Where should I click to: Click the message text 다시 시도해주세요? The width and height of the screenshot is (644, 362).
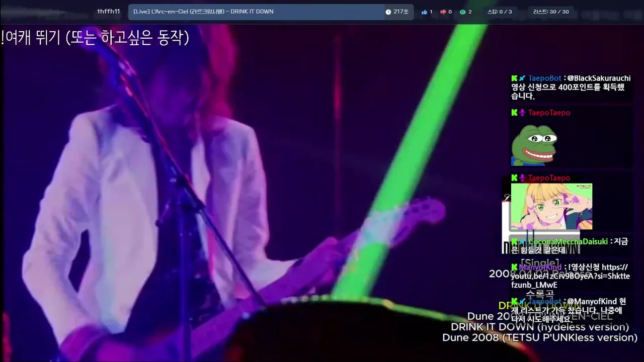pos(542,319)
